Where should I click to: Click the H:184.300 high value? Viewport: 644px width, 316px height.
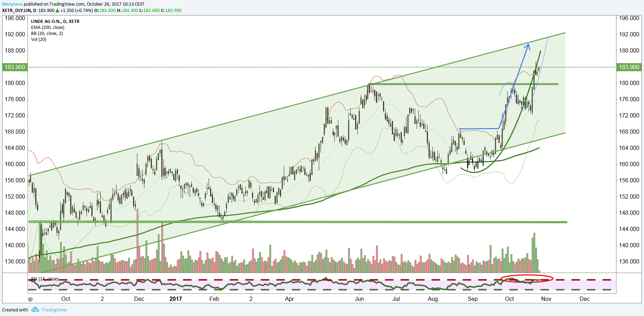coord(127,11)
